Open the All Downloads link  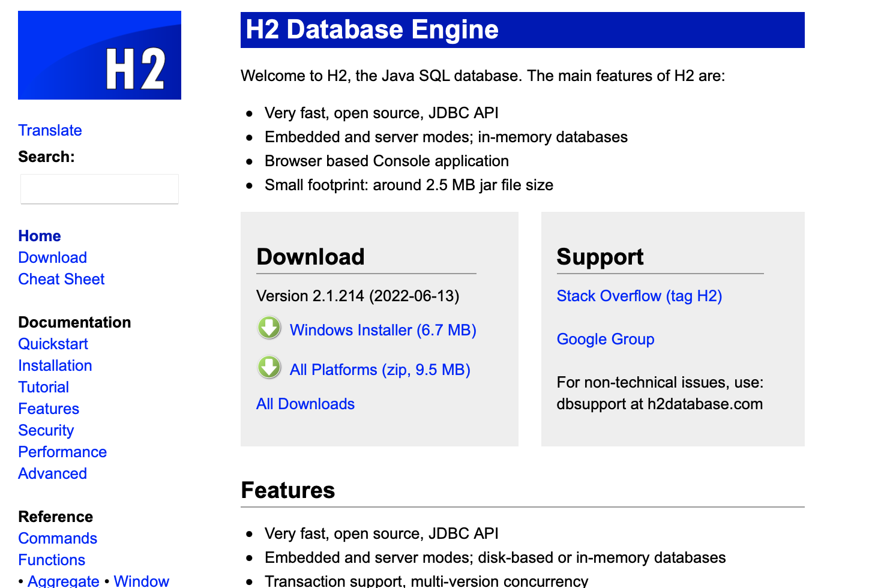(x=305, y=404)
